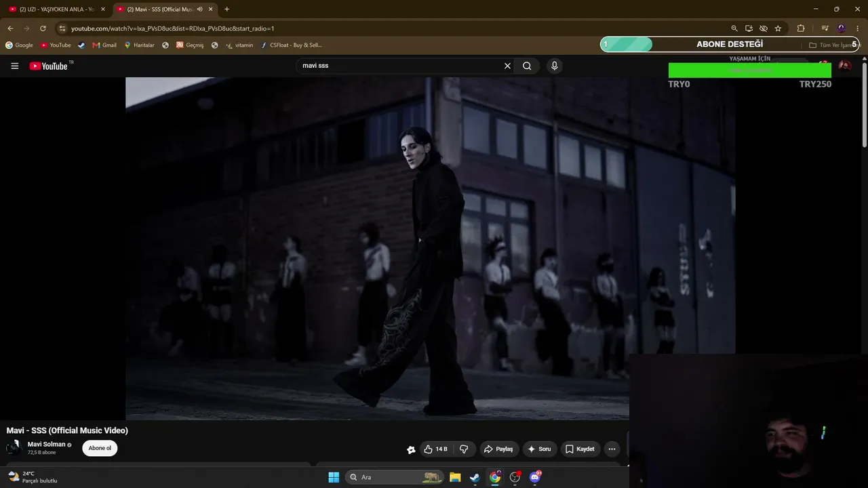
Task: Open Mavi Solman channel name link
Action: click(x=46, y=445)
